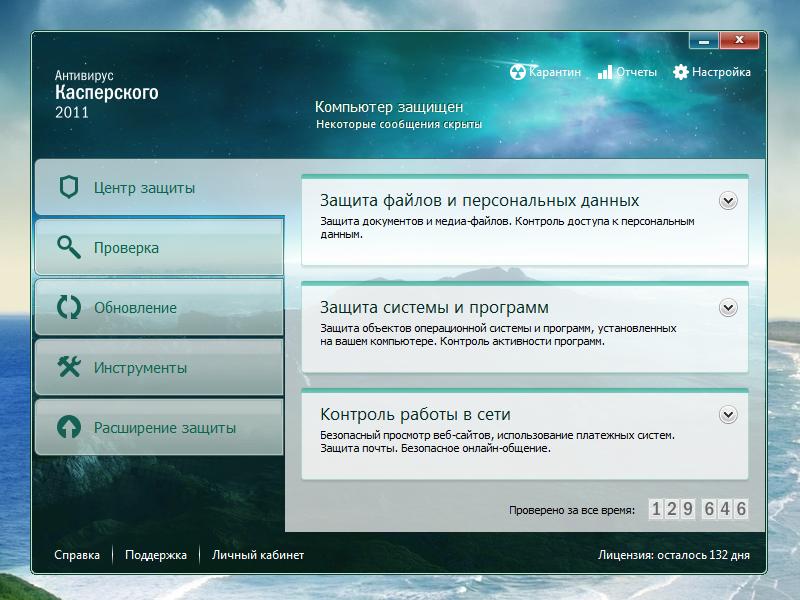Viewport: 800px width, 600px height.
Task: Click the Защита документов и медиа-файлов description
Action: point(507,228)
